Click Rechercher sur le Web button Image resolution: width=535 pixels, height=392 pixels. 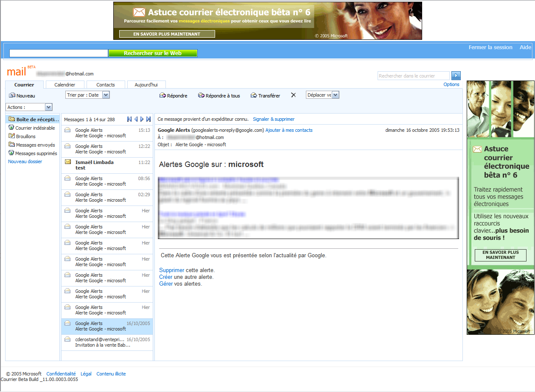point(153,53)
